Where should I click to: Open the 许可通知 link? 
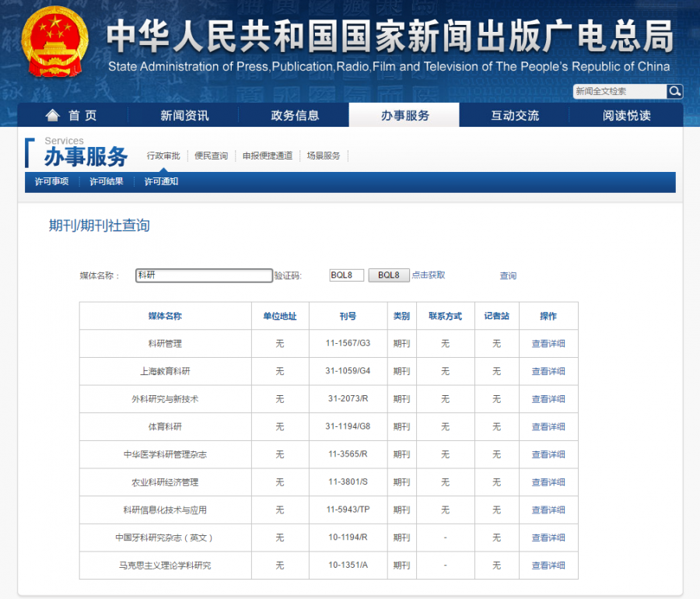(x=161, y=181)
